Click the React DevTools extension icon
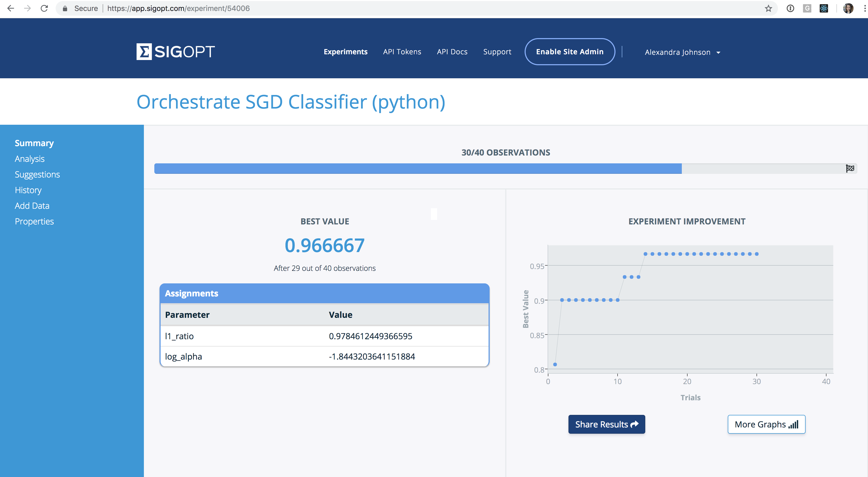Image resolution: width=868 pixels, height=477 pixels. [824, 8]
